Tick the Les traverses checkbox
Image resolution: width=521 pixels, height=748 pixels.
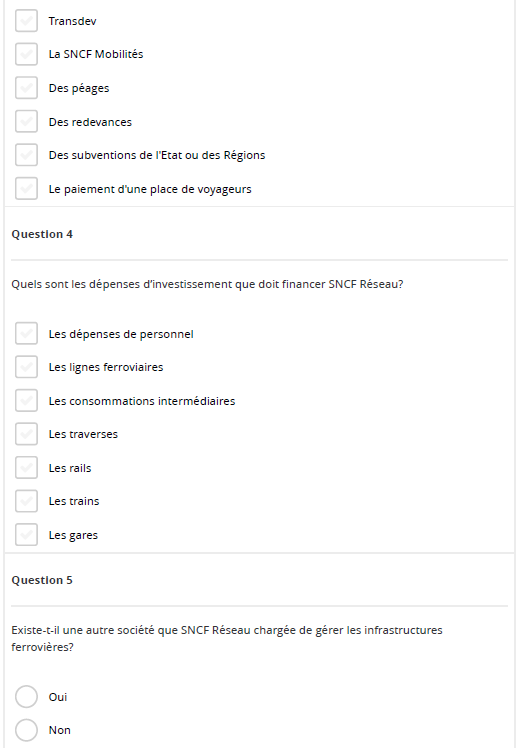pos(26,434)
